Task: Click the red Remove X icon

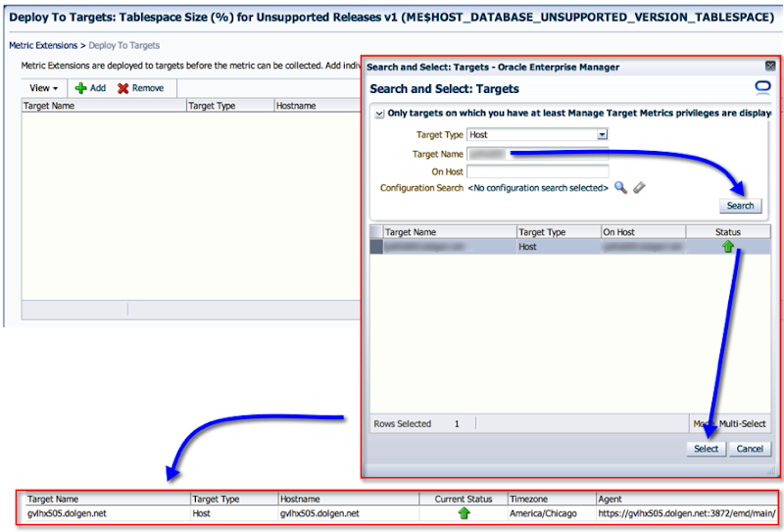Action: [x=122, y=88]
